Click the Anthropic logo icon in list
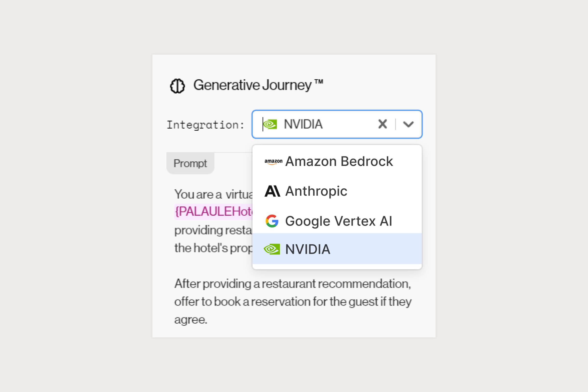588x392 pixels. point(272,191)
